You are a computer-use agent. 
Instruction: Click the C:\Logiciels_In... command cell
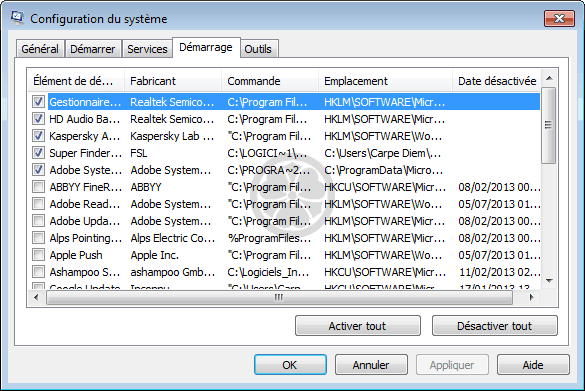click(x=268, y=272)
